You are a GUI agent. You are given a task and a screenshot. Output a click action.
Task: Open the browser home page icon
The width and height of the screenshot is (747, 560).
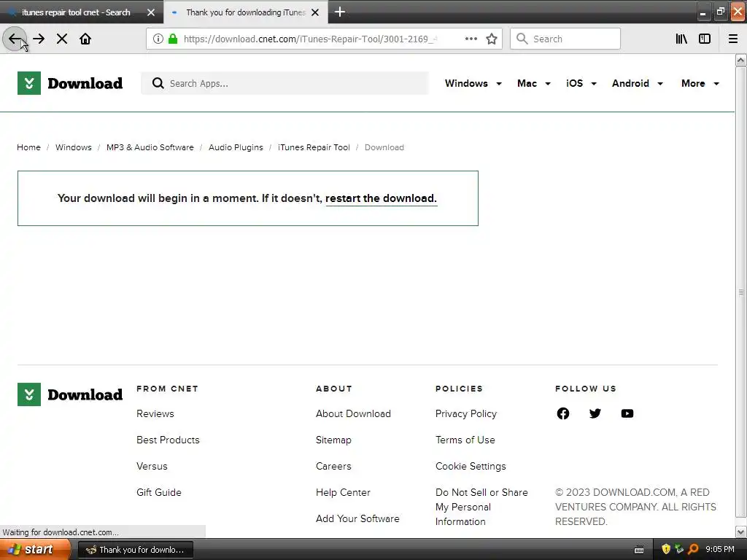tap(85, 39)
